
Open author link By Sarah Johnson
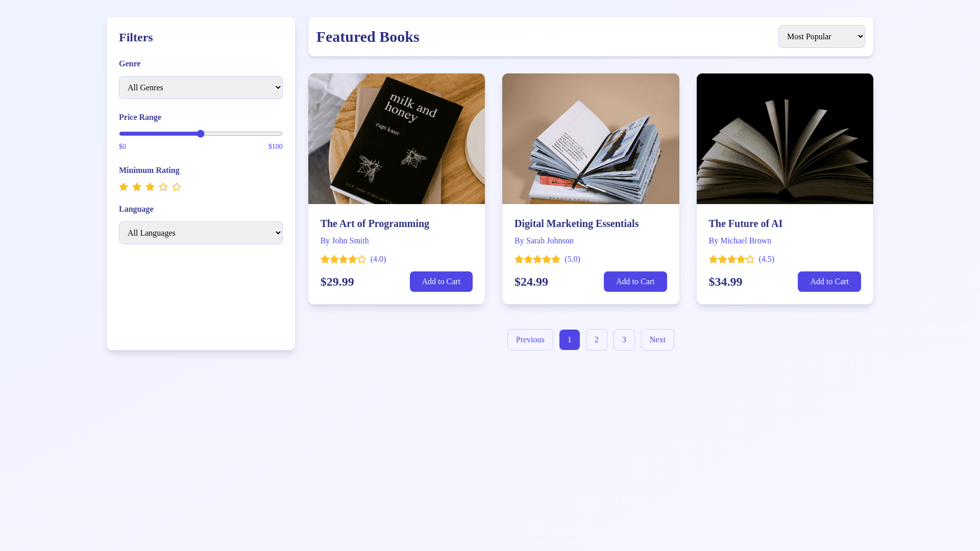(x=544, y=240)
